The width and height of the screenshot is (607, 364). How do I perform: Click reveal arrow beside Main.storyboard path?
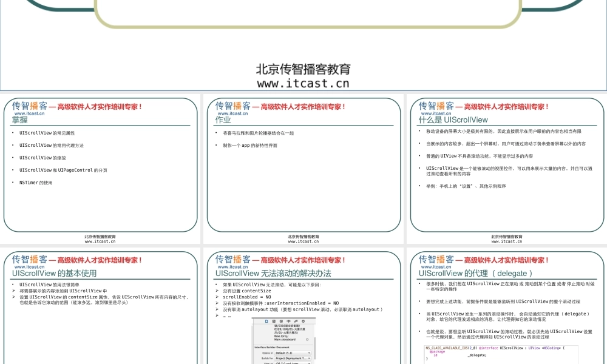tap(307, 339)
